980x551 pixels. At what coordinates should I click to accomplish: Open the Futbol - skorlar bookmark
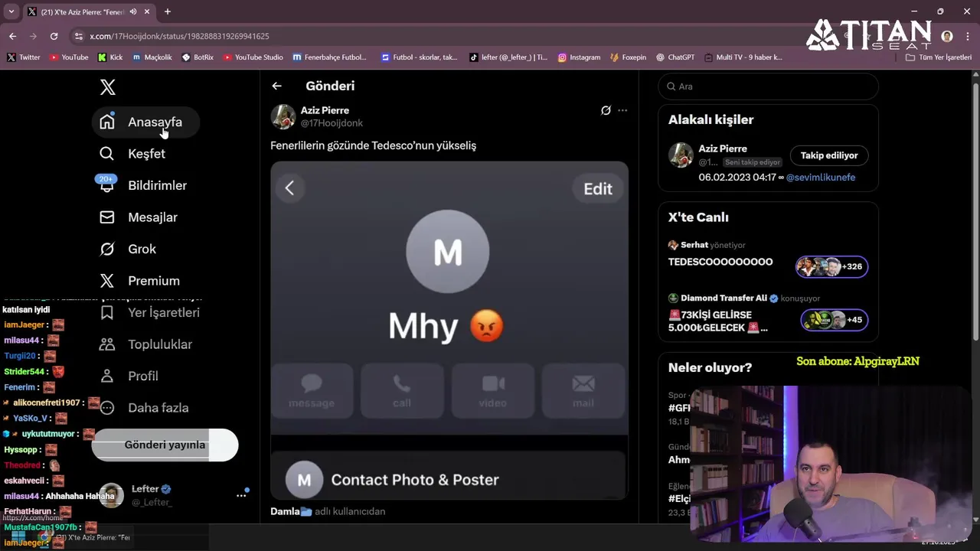[x=419, y=57]
